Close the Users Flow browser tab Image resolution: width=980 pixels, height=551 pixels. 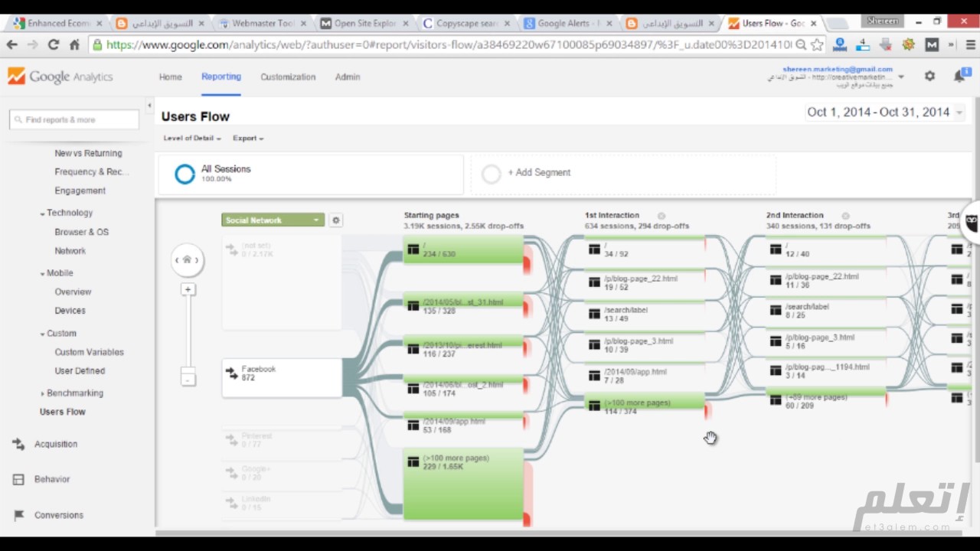[x=813, y=24]
